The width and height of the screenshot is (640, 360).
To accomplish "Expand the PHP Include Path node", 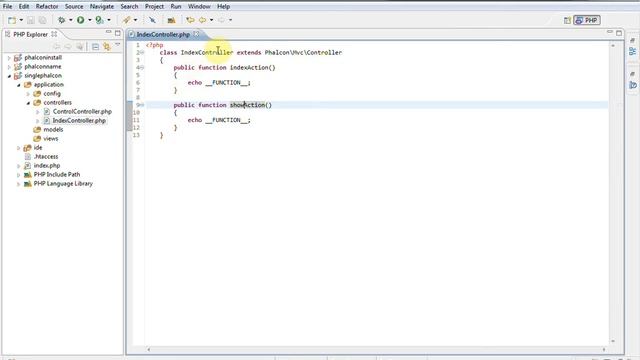I will click(x=19, y=175).
